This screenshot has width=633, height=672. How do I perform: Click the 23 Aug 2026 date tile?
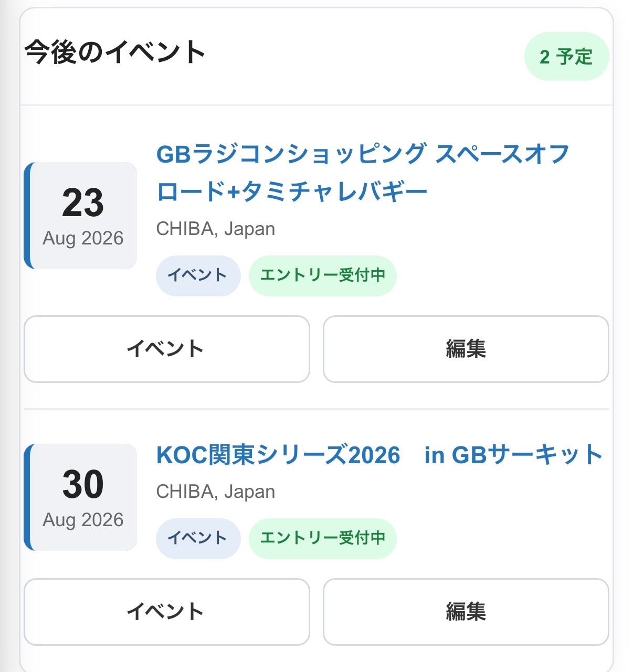click(x=80, y=216)
